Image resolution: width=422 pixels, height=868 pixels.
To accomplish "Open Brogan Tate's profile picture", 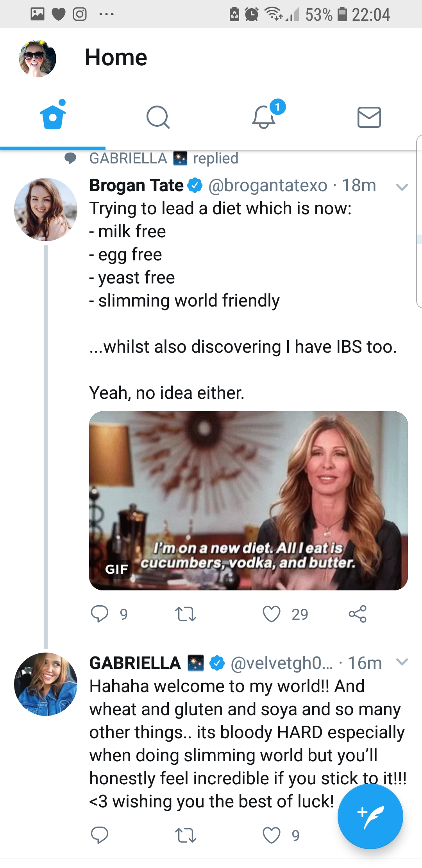I will (46, 210).
